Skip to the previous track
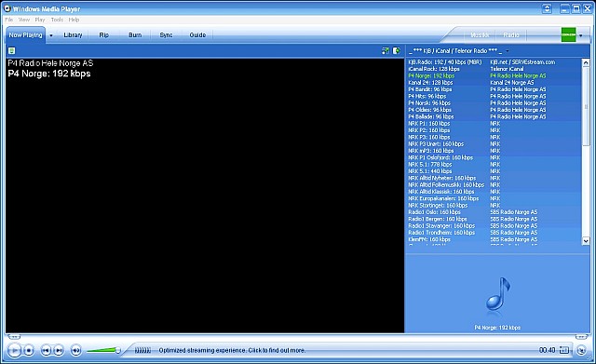596x364 pixels. pos(46,350)
